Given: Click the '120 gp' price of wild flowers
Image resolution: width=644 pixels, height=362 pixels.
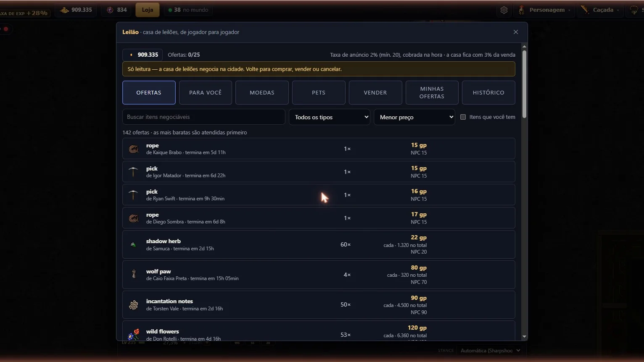Looking at the screenshot, I should (417, 328).
